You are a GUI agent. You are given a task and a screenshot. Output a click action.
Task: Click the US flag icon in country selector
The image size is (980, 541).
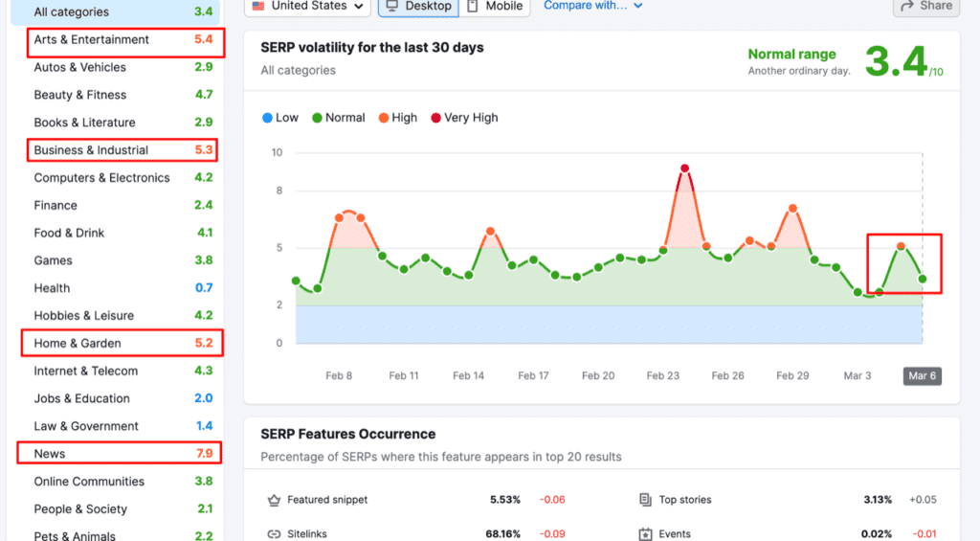point(258,6)
